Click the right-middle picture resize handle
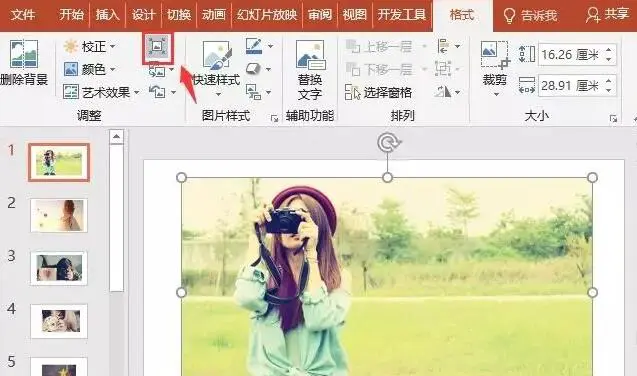 tap(592, 292)
